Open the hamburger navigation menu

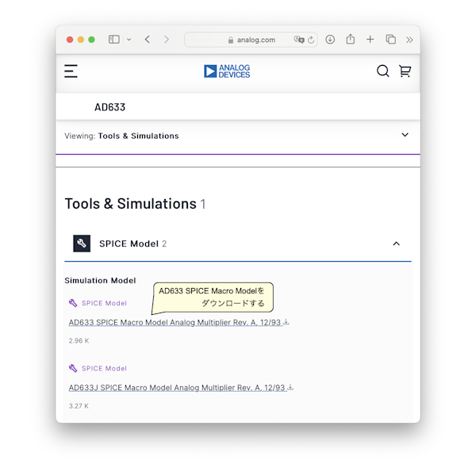point(71,71)
